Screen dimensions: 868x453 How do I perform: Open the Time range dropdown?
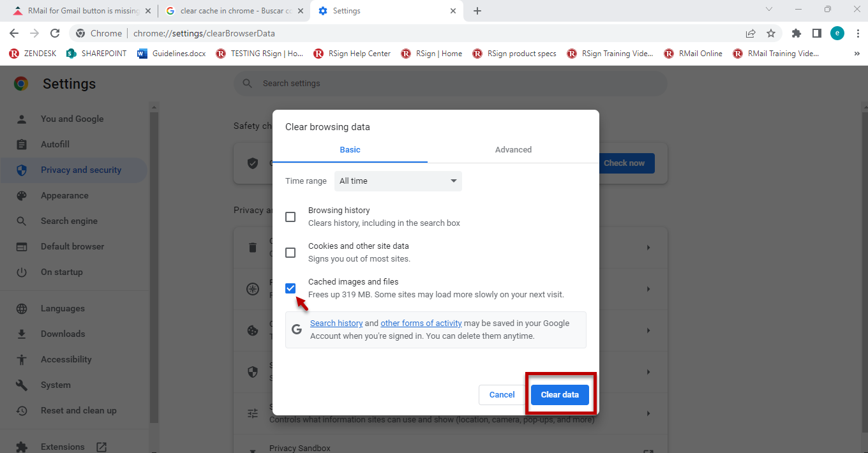pyautogui.click(x=398, y=181)
